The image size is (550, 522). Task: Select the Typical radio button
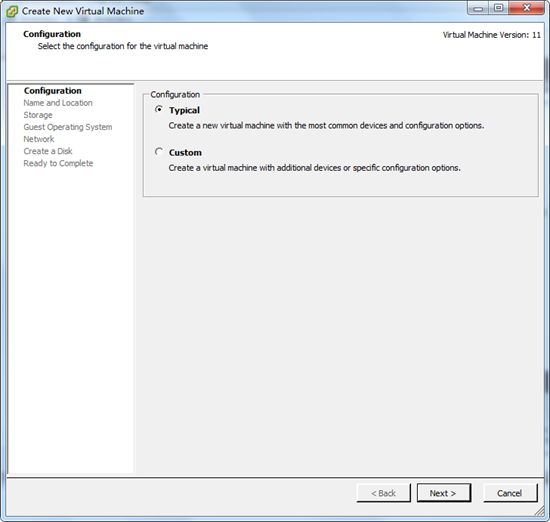(159, 109)
